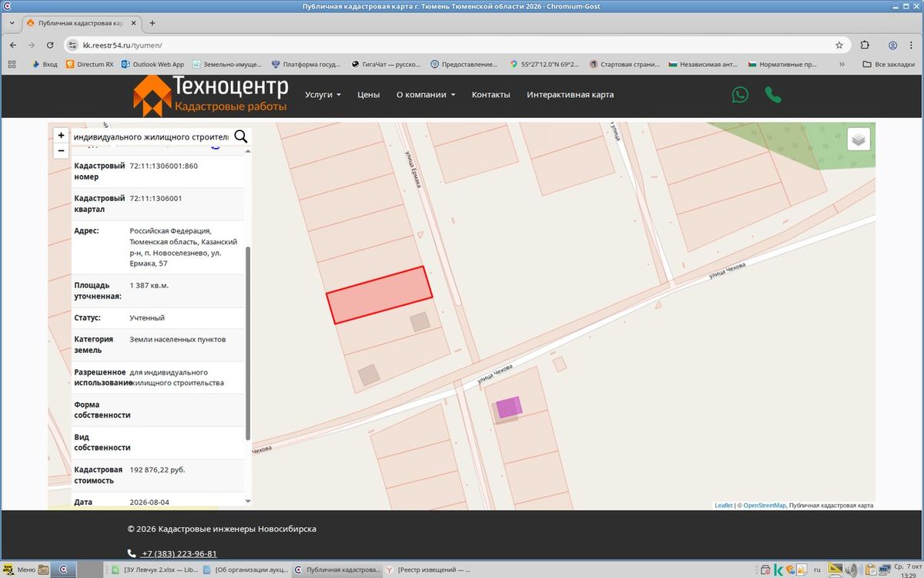Switch to Об организации аукц. taskbar window
Image resolution: width=924 pixels, height=578 pixels.
click(246, 570)
